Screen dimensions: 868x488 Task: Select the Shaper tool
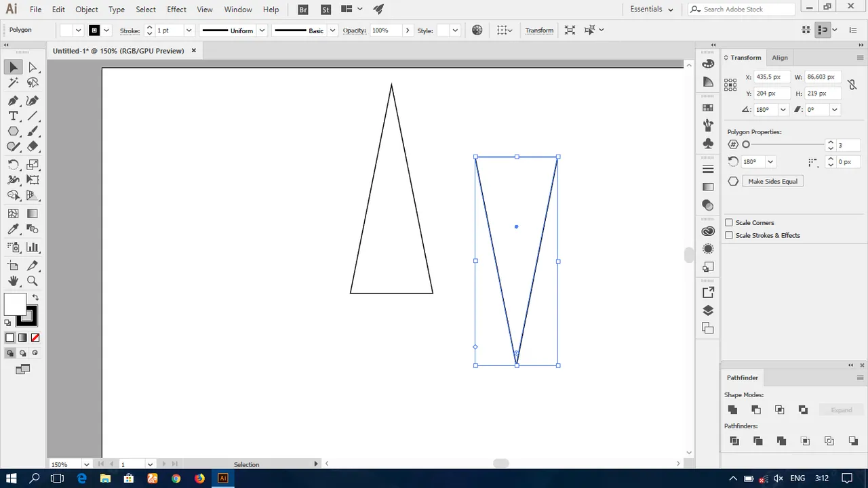tap(14, 146)
